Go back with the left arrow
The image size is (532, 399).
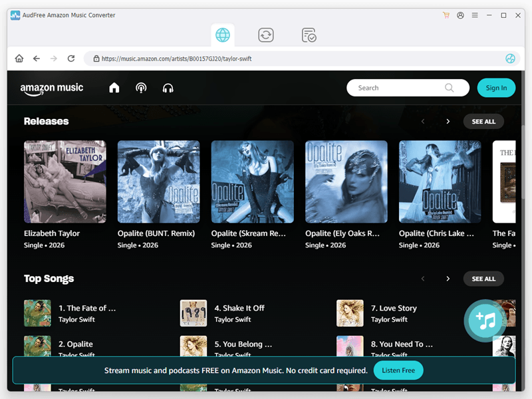pos(37,59)
